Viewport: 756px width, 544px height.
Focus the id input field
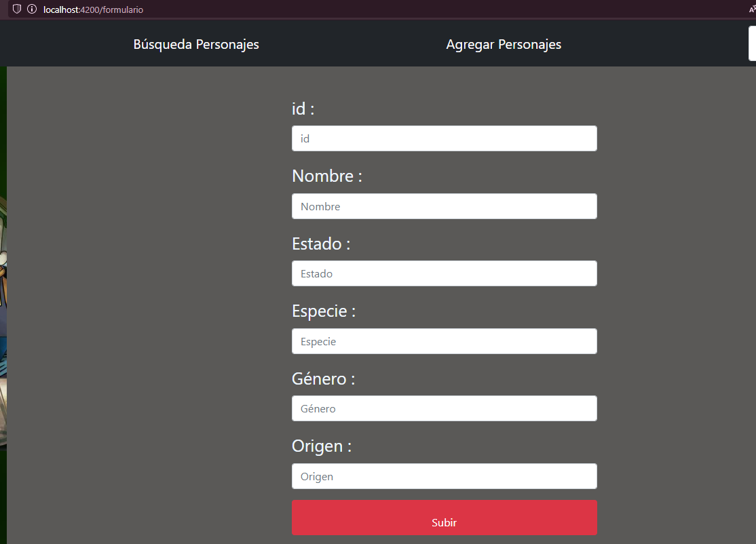pyautogui.click(x=444, y=138)
